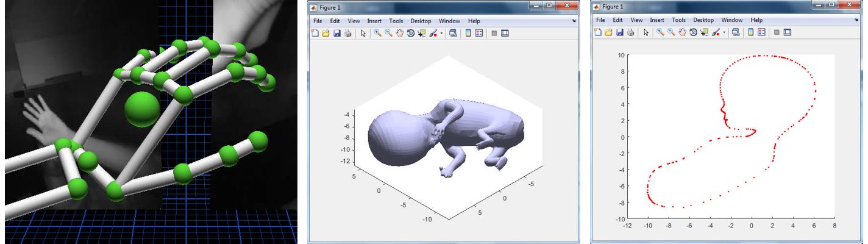The width and height of the screenshot is (868, 244).
Task: Open Edit menu in red contour window
Action: pos(617,20)
